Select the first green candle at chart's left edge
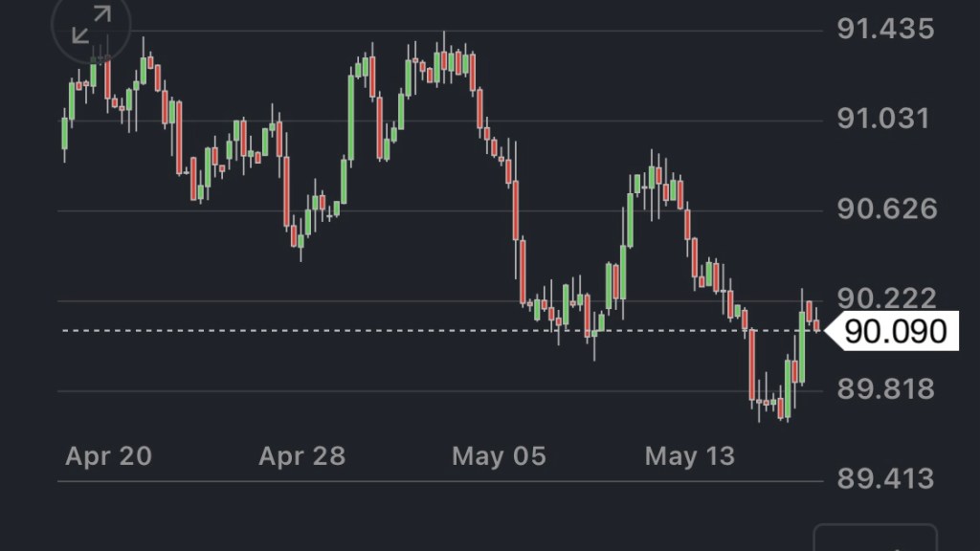 click(65, 134)
